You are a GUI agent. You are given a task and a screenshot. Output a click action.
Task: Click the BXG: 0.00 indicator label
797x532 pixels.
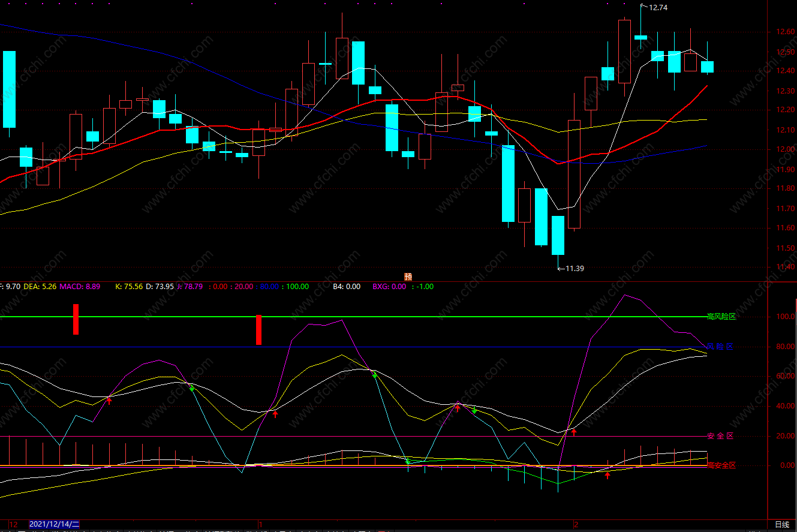(389, 287)
